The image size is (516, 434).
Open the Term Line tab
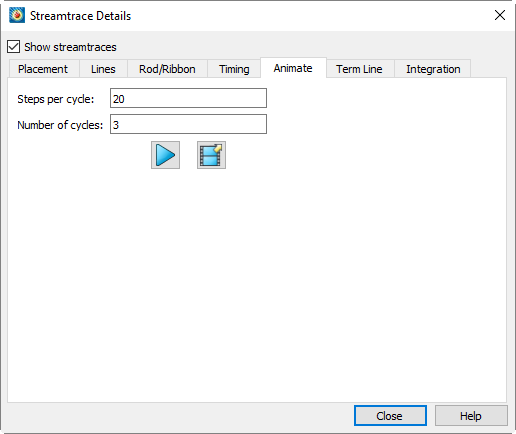[359, 69]
